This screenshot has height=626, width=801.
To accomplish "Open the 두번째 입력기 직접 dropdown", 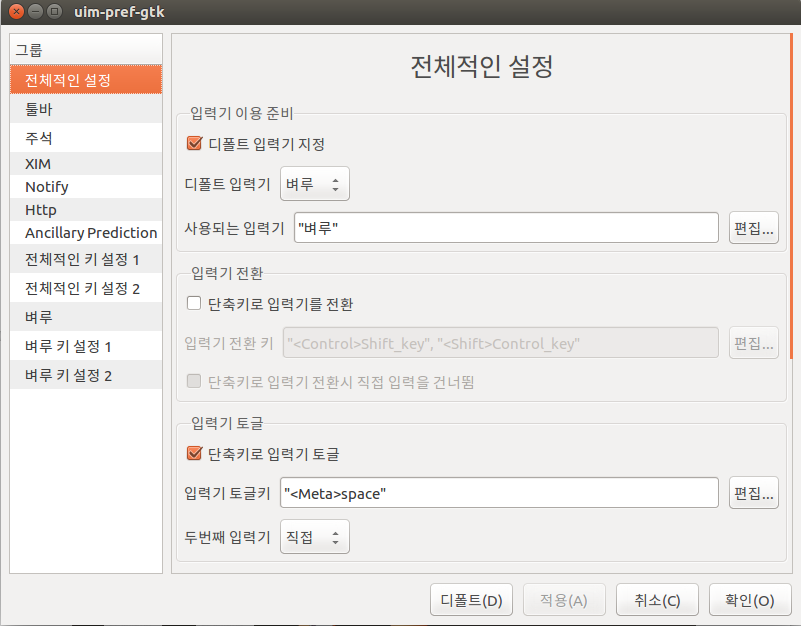I will click(315, 537).
